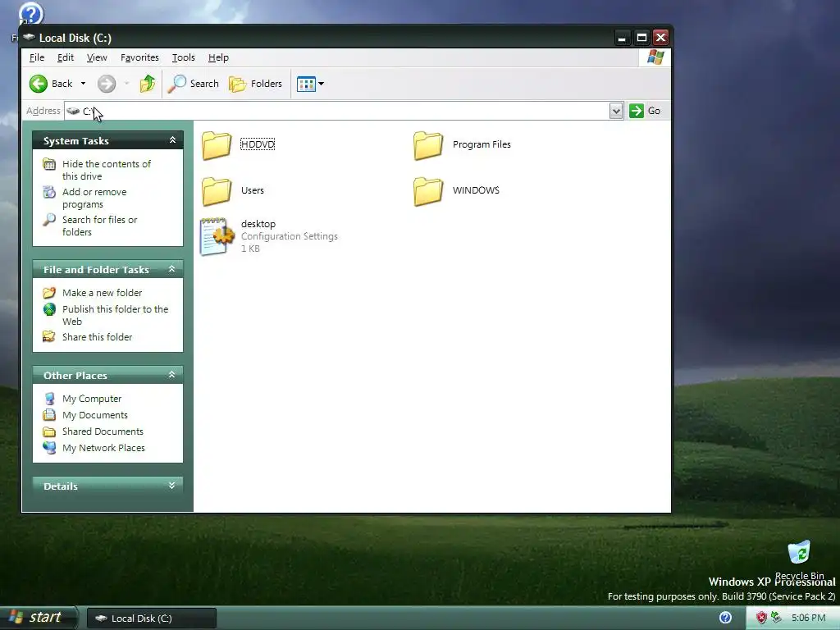Open the File menu
This screenshot has height=630, width=840.
36,57
